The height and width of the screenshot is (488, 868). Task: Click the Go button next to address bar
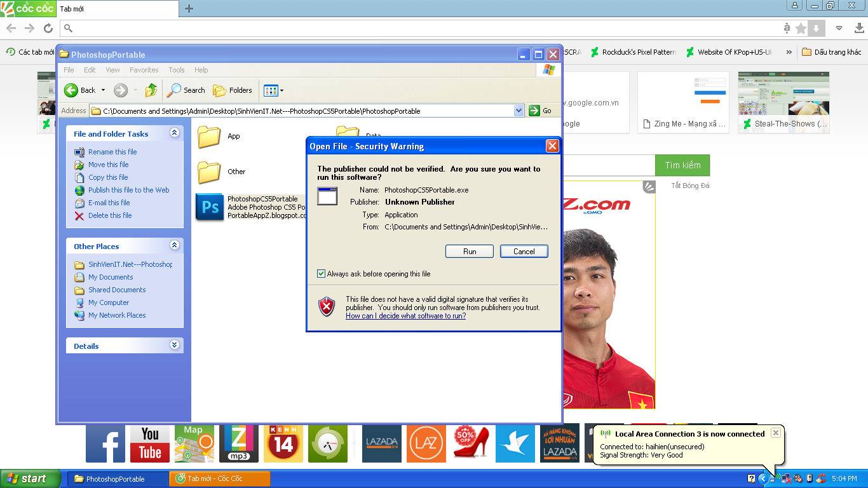point(540,111)
